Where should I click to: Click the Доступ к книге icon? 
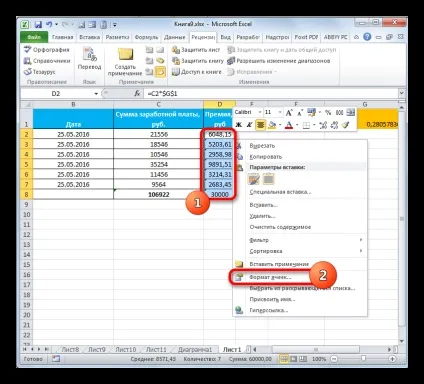point(176,72)
